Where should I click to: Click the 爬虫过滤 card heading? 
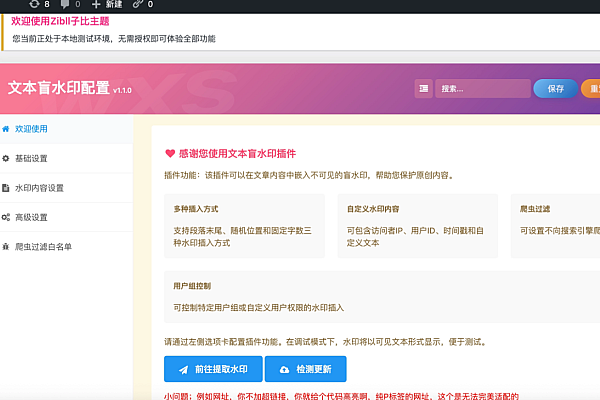(x=535, y=209)
